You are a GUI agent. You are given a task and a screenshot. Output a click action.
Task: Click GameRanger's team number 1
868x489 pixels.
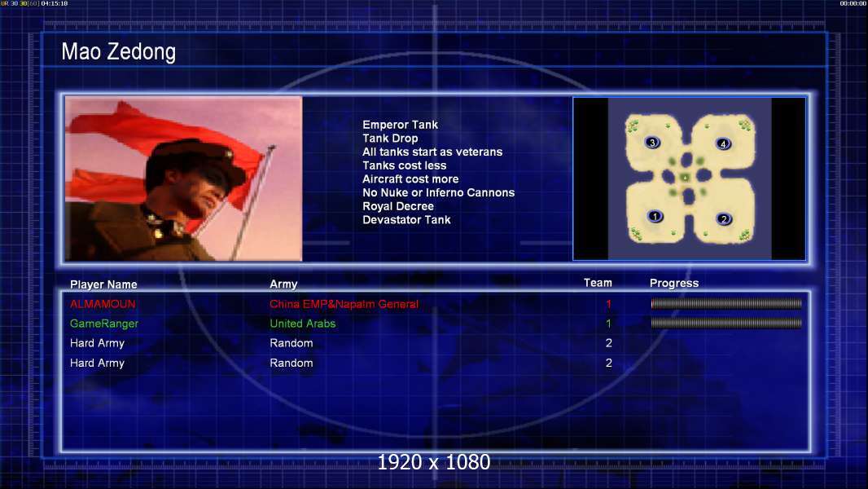608,324
